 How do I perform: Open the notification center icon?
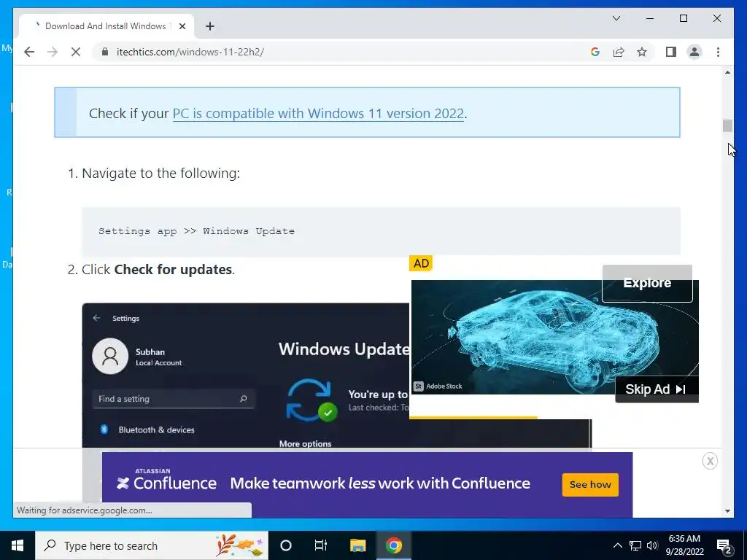pyautogui.click(x=724, y=545)
